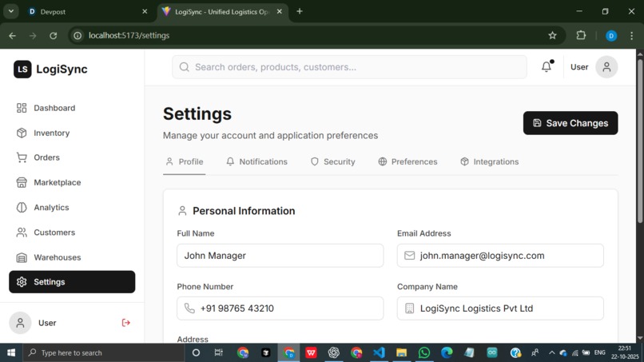
Task: Reload the page with refresh button
Action: click(53, 36)
